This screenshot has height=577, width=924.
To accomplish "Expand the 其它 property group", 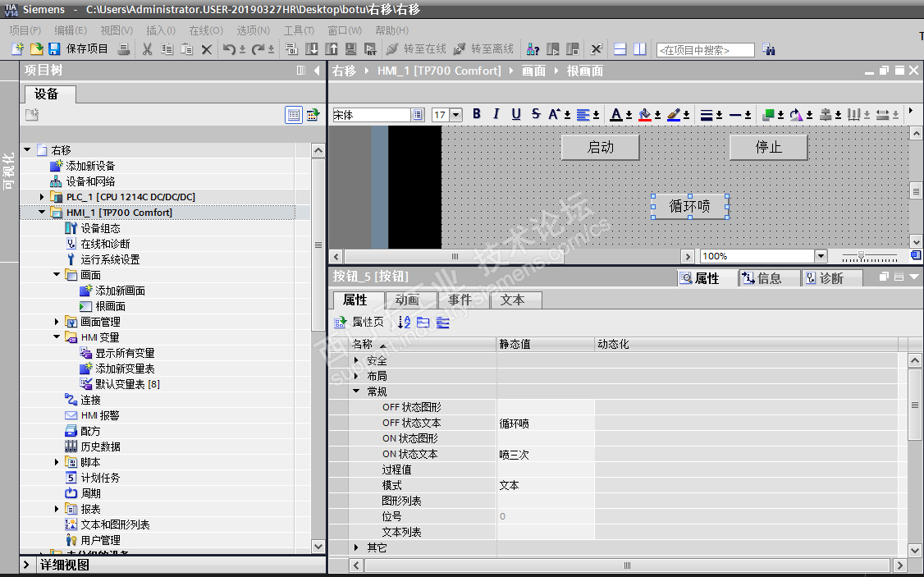I will click(356, 547).
